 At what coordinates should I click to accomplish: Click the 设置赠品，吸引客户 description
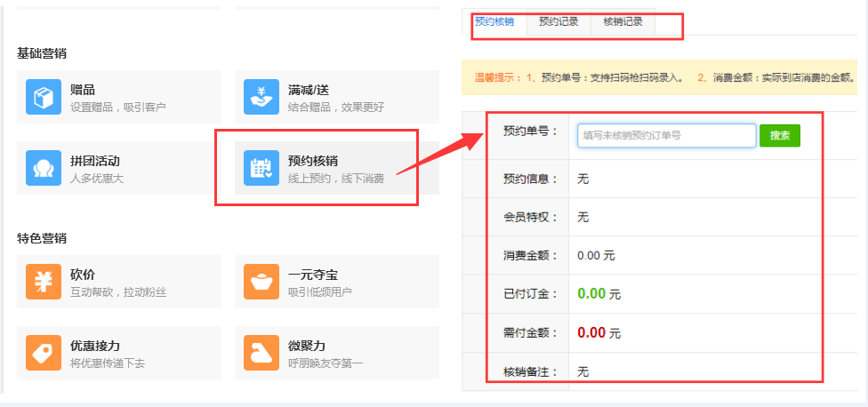tap(118, 108)
